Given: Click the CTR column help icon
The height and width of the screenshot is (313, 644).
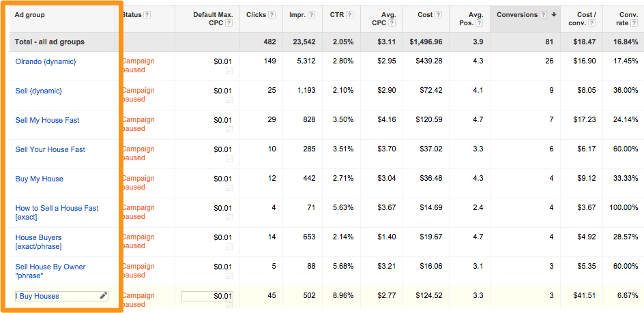Looking at the screenshot, I should coord(350,14).
